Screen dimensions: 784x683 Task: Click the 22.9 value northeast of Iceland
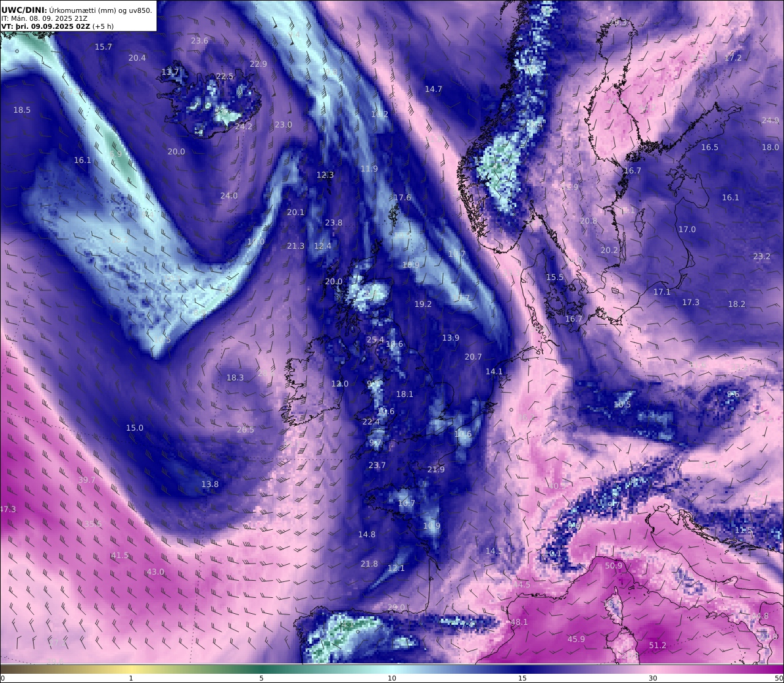pos(258,64)
